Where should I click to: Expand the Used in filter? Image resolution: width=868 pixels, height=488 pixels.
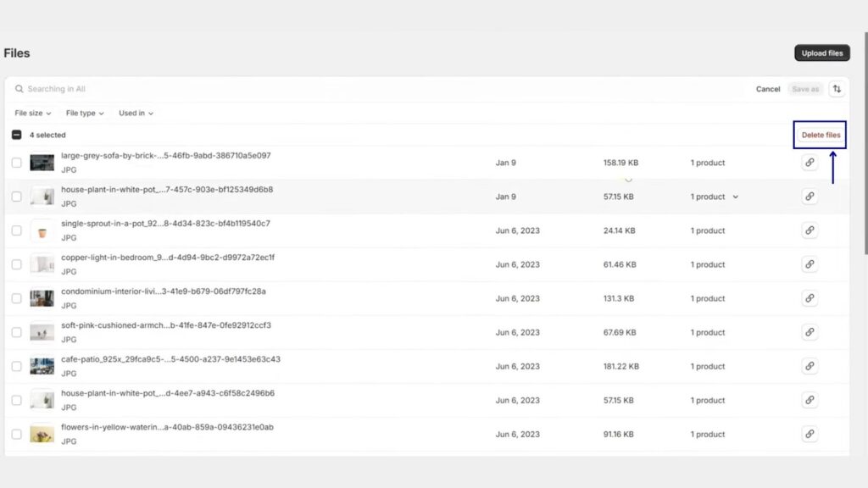coord(134,113)
